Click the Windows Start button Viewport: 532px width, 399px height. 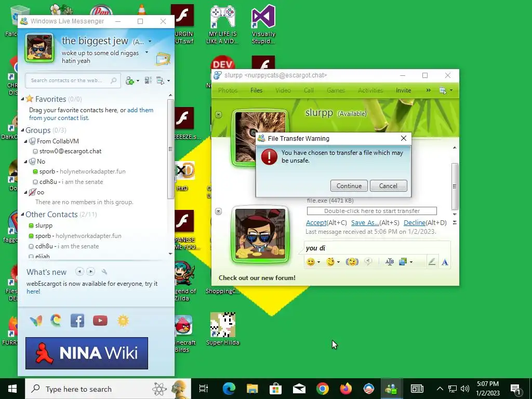pyautogui.click(x=12, y=389)
